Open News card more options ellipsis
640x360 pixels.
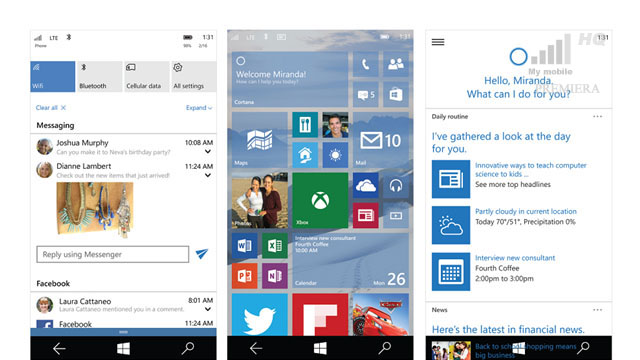[x=598, y=310]
